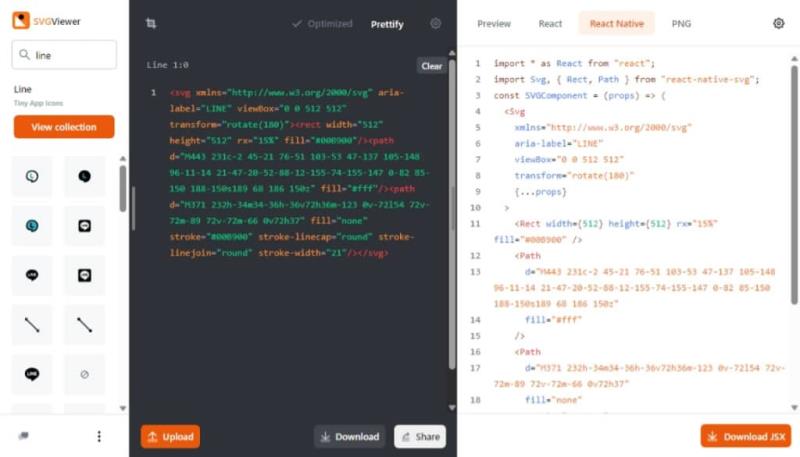This screenshot has width=800, height=457.
Task: Select the second diagonal line icon thumbnail
Action: (x=84, y=325)
